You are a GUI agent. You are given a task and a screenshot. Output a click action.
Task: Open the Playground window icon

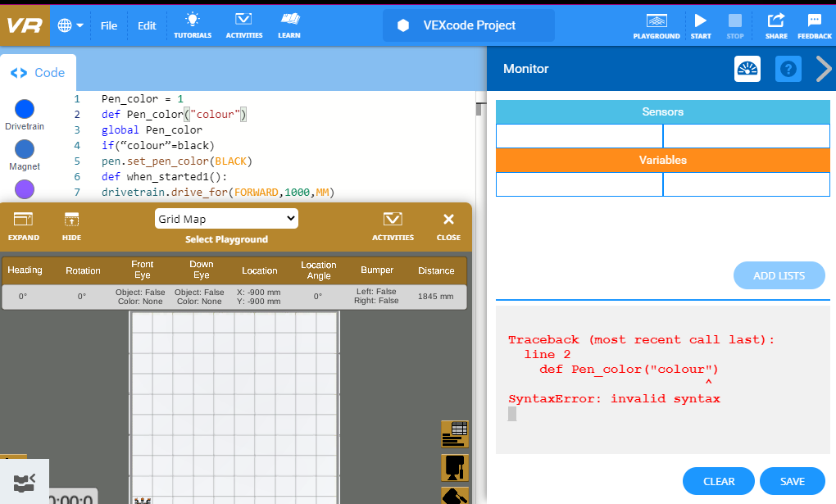[656, 25]
